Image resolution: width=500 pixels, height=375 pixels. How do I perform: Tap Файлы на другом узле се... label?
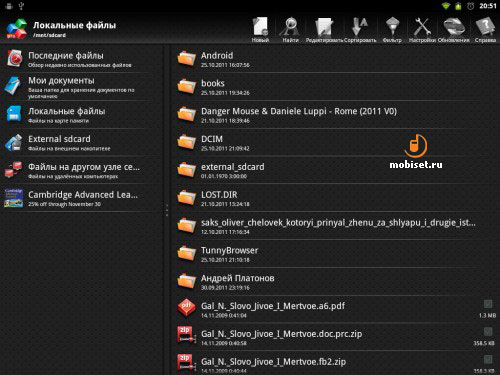point(84,167)
